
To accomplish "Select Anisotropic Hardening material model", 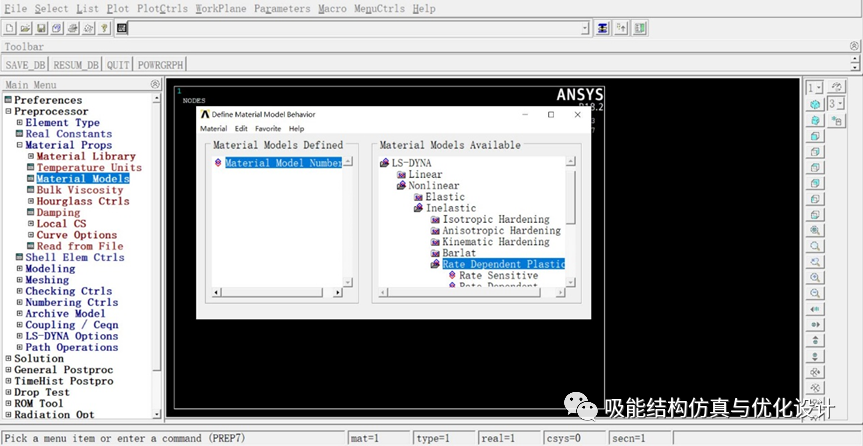I will click(x=501, y=230).
